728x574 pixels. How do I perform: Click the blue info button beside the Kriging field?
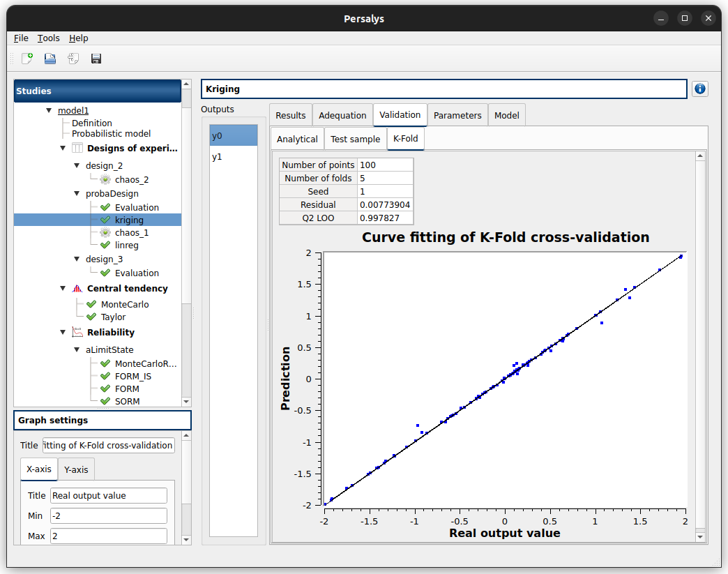coord(699,89)
